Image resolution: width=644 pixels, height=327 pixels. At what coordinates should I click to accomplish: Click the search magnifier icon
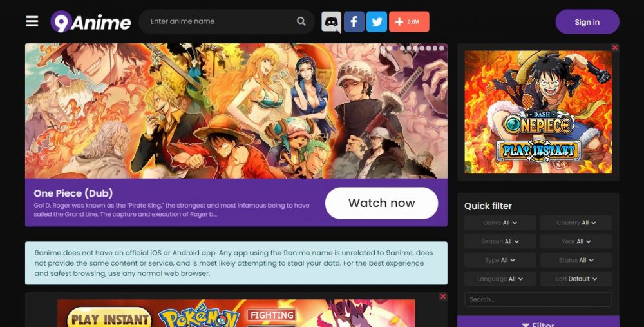click(301, 21)
